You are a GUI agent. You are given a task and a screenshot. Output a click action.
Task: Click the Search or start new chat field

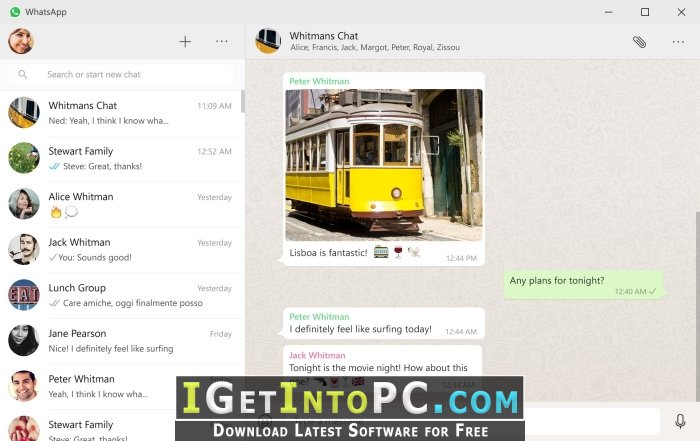click(x=121, y=75)
